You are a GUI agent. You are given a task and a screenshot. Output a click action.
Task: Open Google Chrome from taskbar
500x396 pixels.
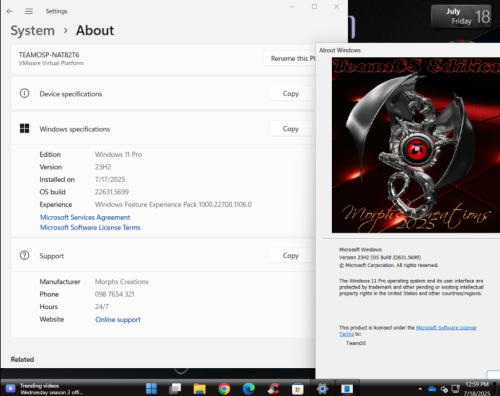coord(224,388)
